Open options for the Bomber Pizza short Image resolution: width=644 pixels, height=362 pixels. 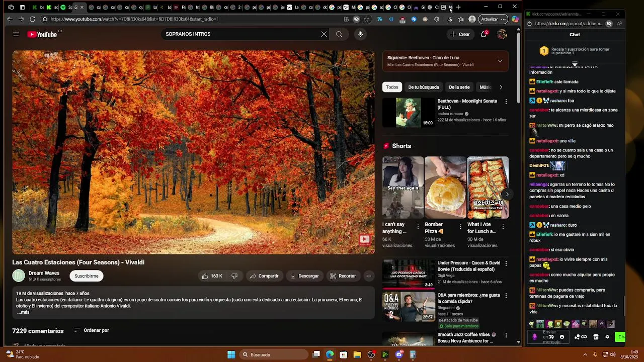460,227
